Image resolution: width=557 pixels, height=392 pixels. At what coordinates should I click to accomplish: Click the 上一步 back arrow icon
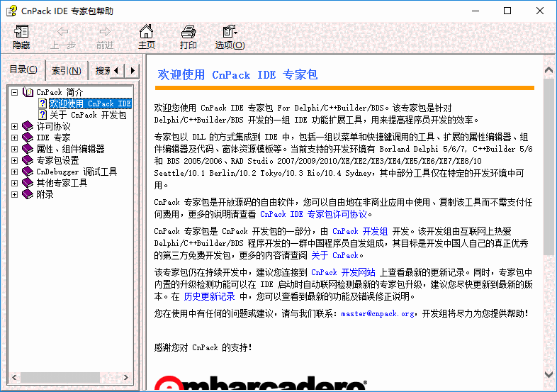[x=63, y=32]
